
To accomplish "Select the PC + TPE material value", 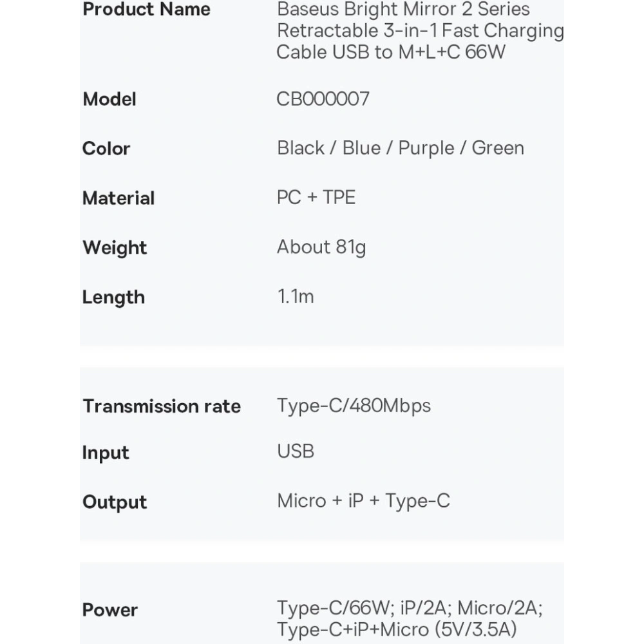I will pyautogui.click(x=316, y=197).
